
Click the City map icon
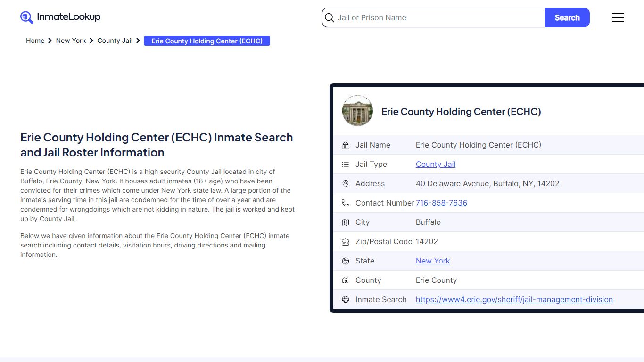click(x=346, y=222)
